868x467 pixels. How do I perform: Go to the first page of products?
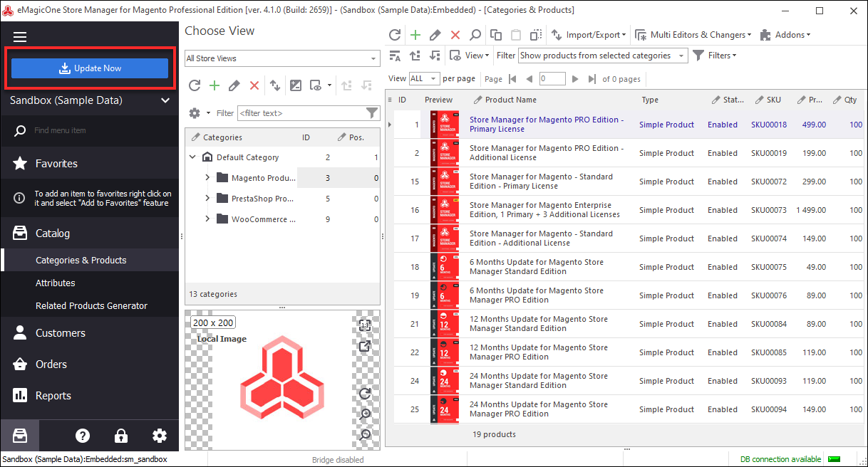point(512,79)
